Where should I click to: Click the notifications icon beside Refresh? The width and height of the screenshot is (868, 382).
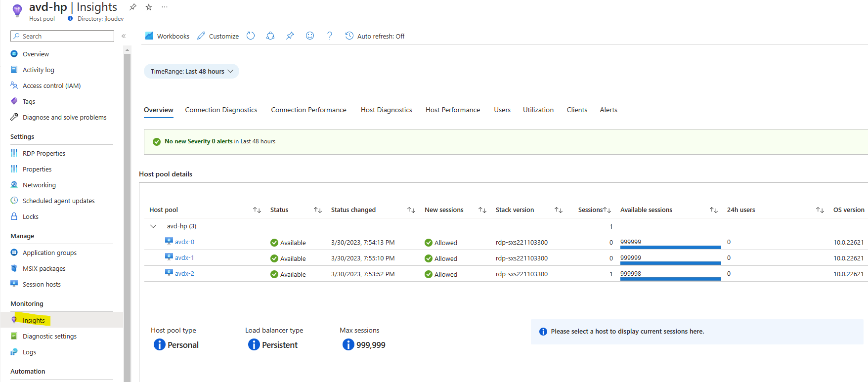click(270, 36)
